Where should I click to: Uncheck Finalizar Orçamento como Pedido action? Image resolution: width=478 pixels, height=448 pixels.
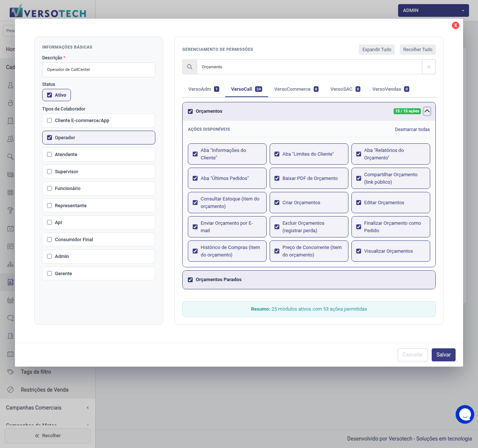[x=359, y=227]
